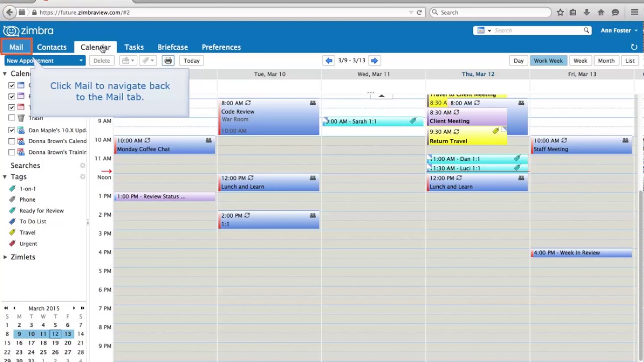Viewport: 644px width, 362px height.
Task: Select the 1-on-1 tag icon
Action: 13,189
